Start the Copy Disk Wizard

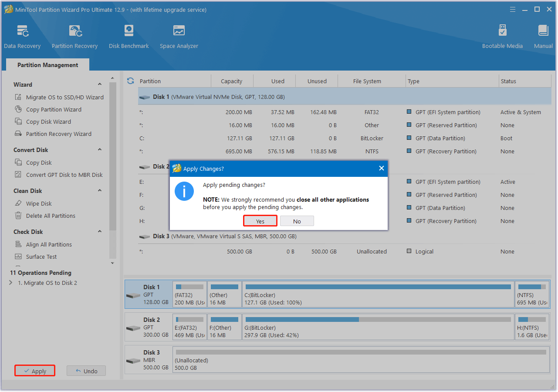click(43, 122)
